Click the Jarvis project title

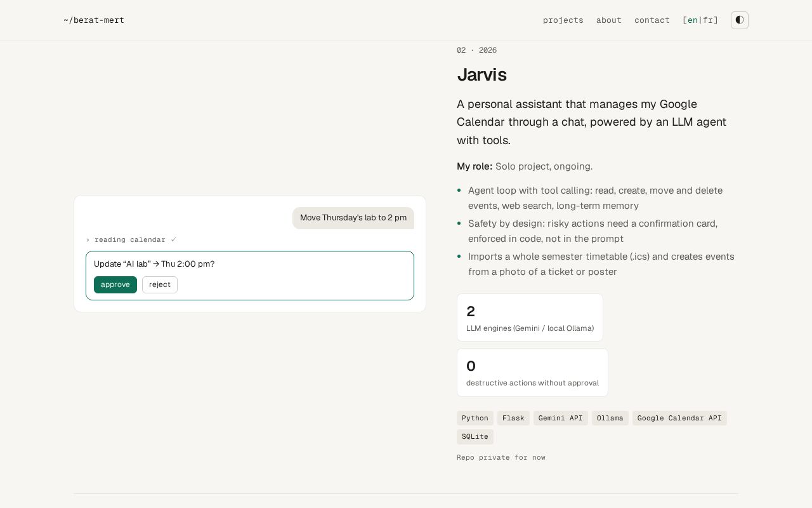pyautogui.click(x=481, y=75)
